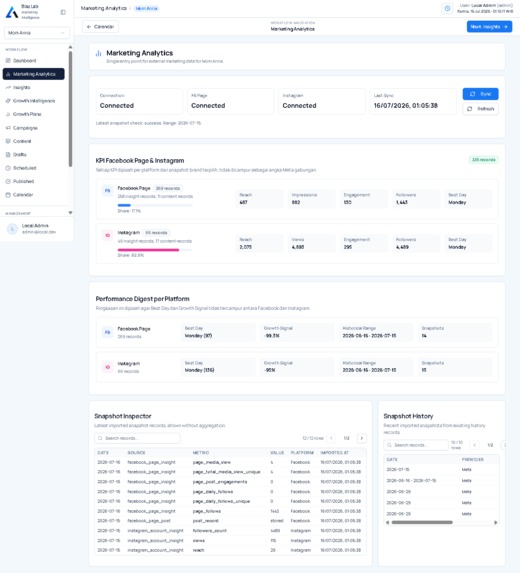Viewport: 520px width, 573px height.
Task: Click the Instagram Connected status card
Action: (x=322, y=101)
